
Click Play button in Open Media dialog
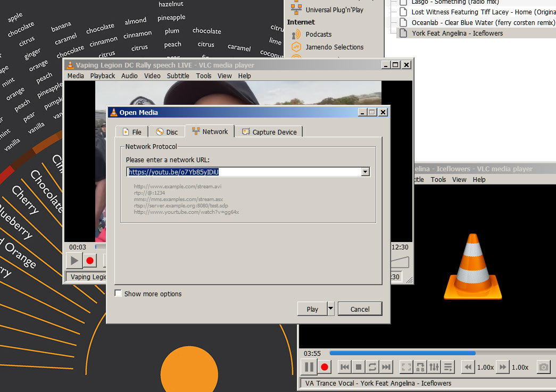pyautogui.click(x=312, y=309)
